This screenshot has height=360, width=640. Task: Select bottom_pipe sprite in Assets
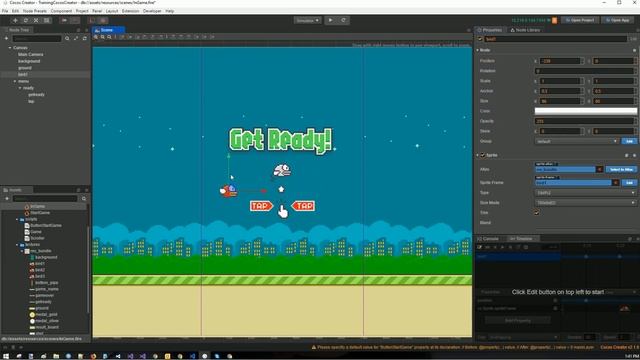[x=47, y=282]
